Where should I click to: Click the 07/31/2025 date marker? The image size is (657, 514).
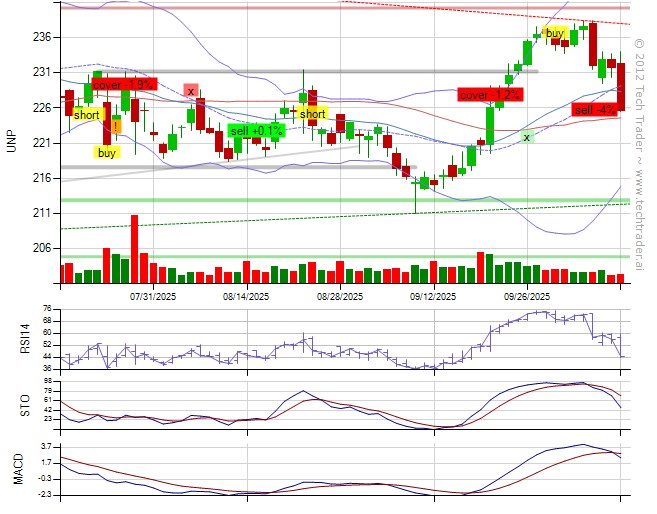pyautogui.click(x=155, y=296)
